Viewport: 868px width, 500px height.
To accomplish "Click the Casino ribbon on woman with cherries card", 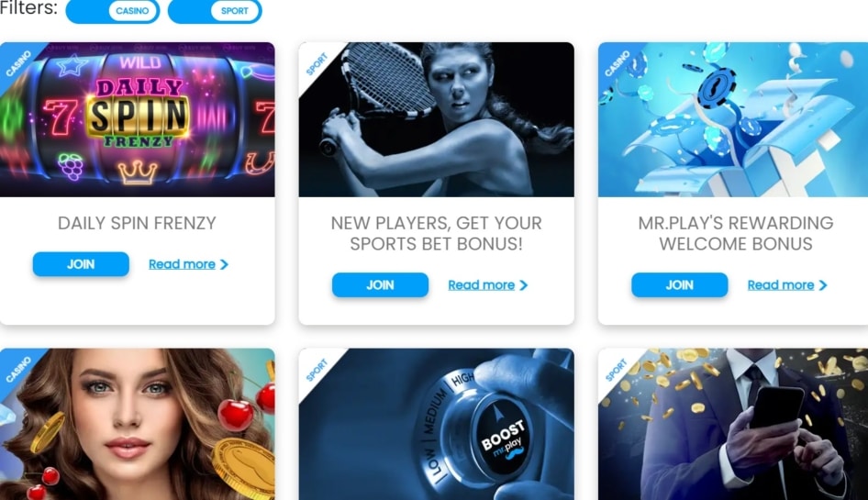I will [x=17, y=370].
